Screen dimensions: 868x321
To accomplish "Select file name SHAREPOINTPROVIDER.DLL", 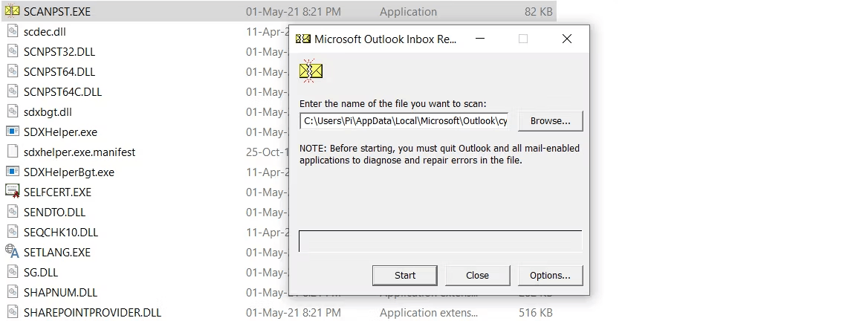I will coord(92,312).
